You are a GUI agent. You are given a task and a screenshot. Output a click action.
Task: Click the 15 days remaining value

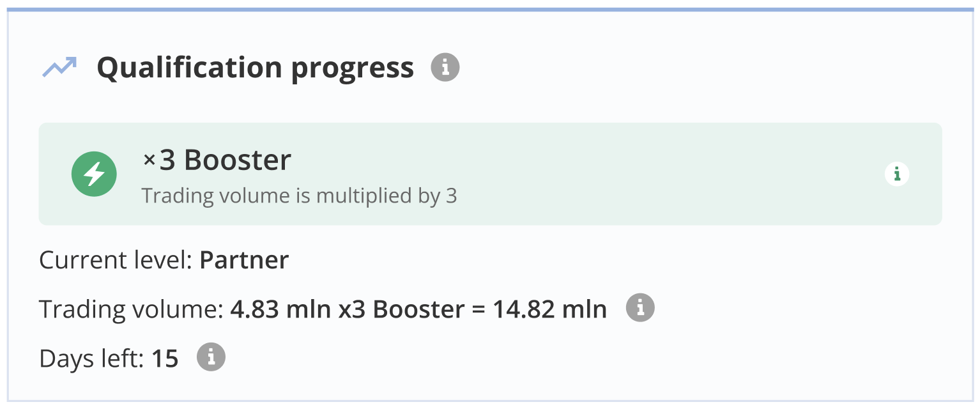click(165, 359)
